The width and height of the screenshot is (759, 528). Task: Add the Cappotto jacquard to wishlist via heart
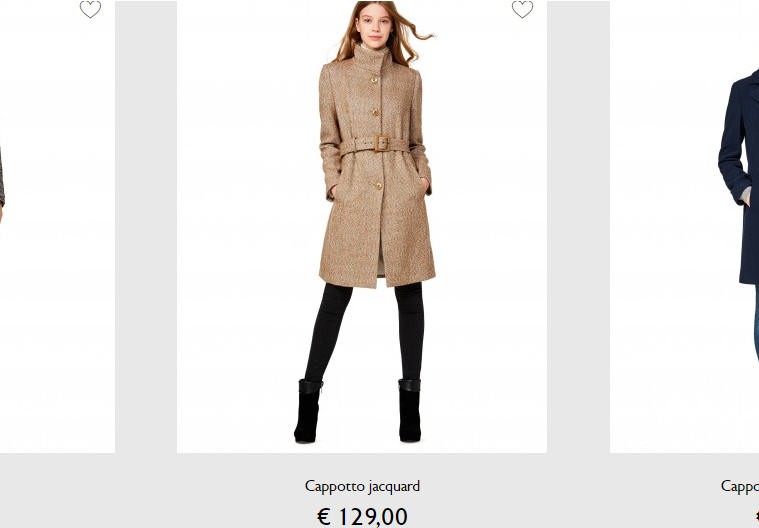tap(522, 9)
